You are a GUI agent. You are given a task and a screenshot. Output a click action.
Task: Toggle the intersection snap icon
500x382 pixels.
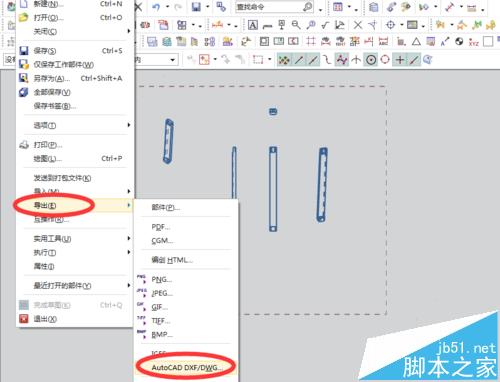pos(356,60)
